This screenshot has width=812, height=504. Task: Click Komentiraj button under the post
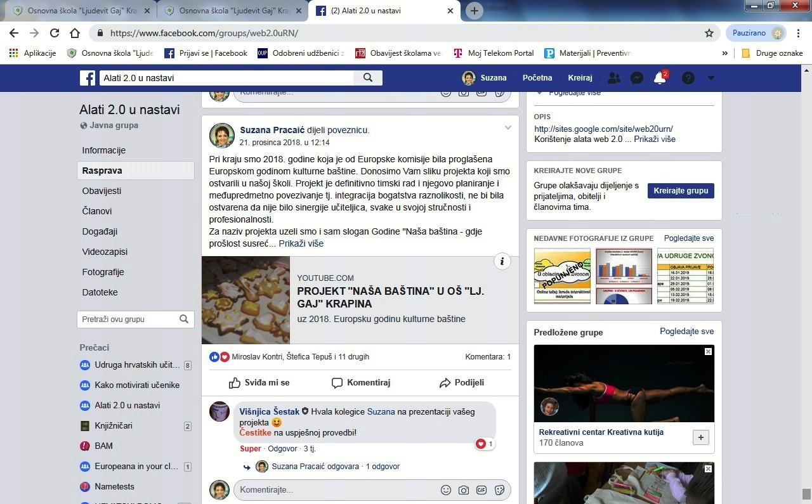(360, 383)
